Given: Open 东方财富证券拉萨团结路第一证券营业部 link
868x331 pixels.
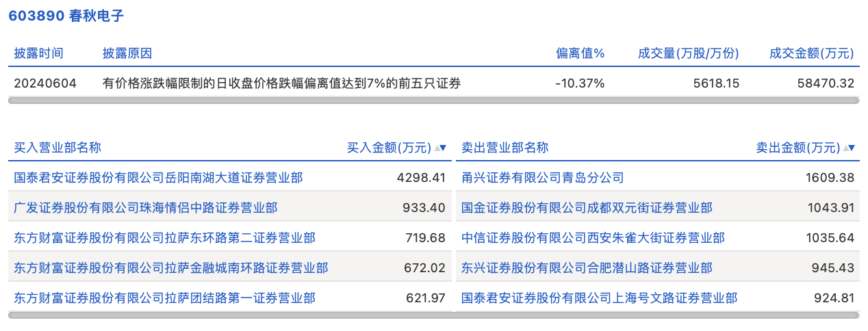Looking at the screenshot, I should pos(164,298).
